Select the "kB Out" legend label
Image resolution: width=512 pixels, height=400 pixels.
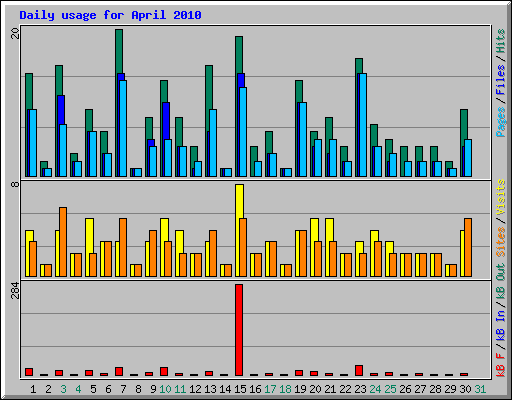(x=501, y=282)
